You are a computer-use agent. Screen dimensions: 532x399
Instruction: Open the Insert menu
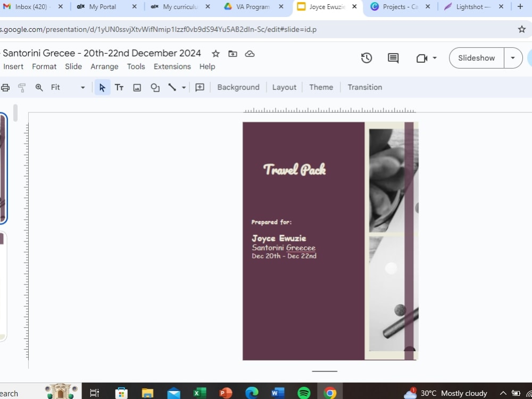coord(13,66)
